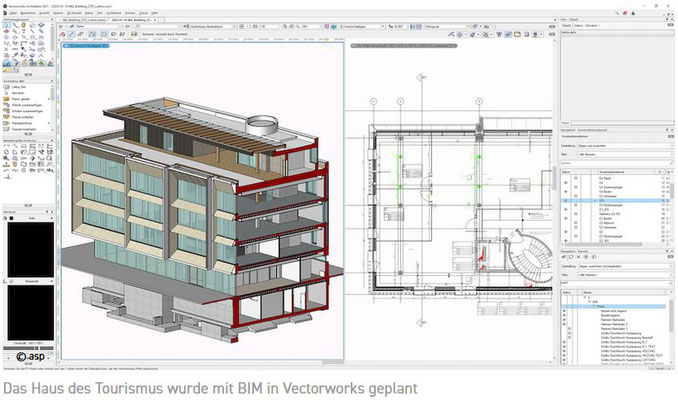
Task: Open the Bearbeiten menu
Action: (29, 13)
